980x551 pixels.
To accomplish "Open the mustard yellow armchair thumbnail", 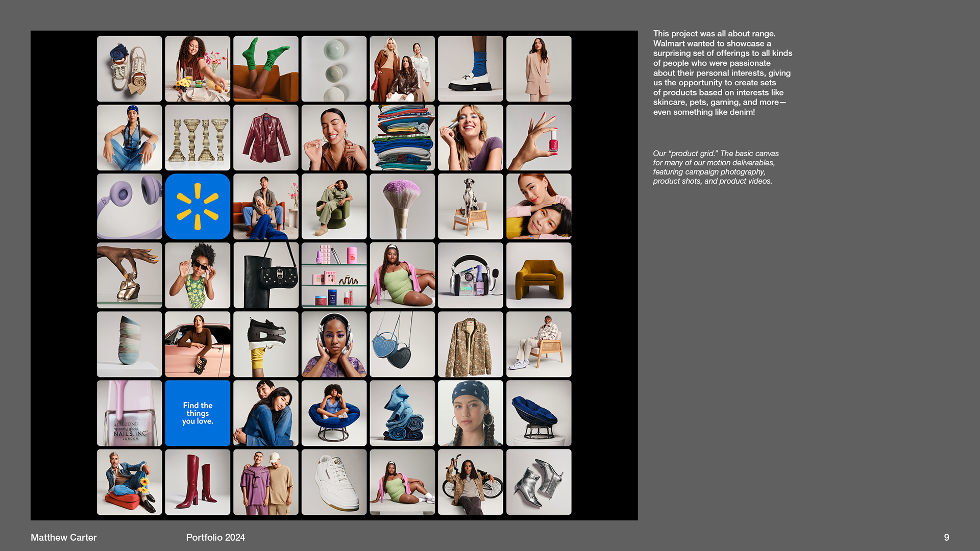I will (x=538, y=275).
